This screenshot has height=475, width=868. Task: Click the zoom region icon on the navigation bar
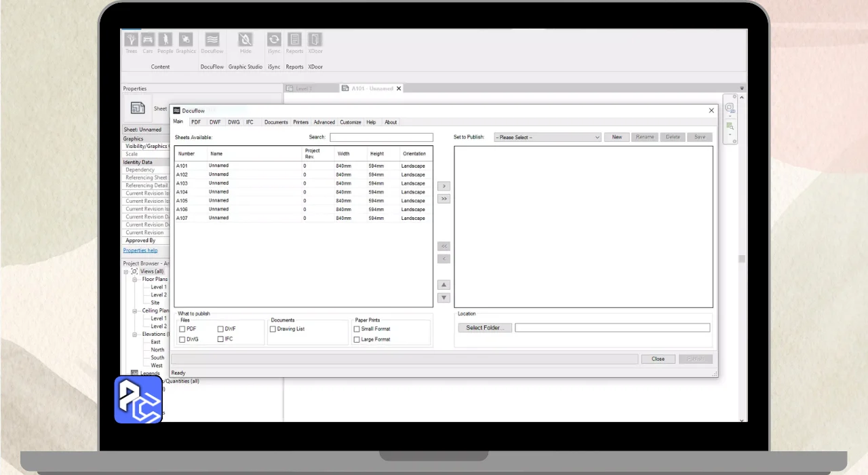tap(730, 126)
